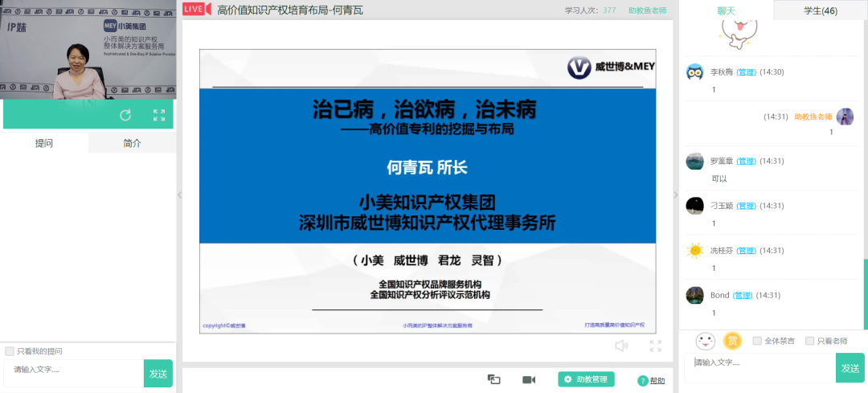
Task: Click the sticker emoji at top of chat
Action: click(x=737, y=33)
